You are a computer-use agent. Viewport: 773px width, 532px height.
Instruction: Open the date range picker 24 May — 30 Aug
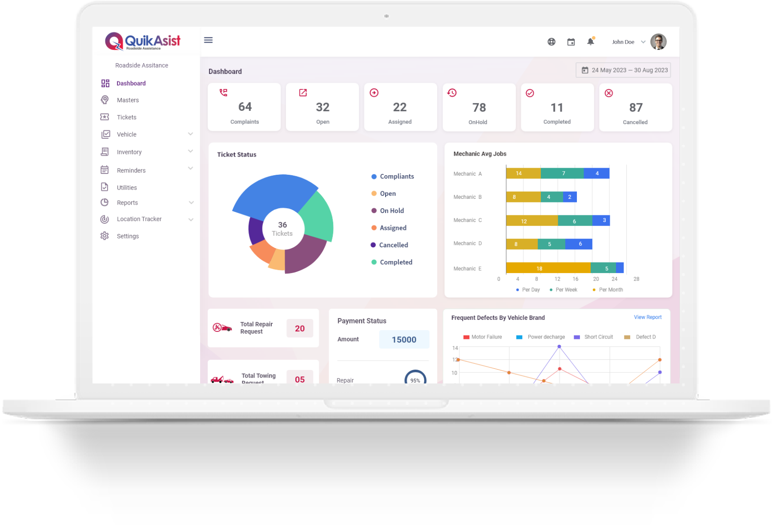(623, 70)
